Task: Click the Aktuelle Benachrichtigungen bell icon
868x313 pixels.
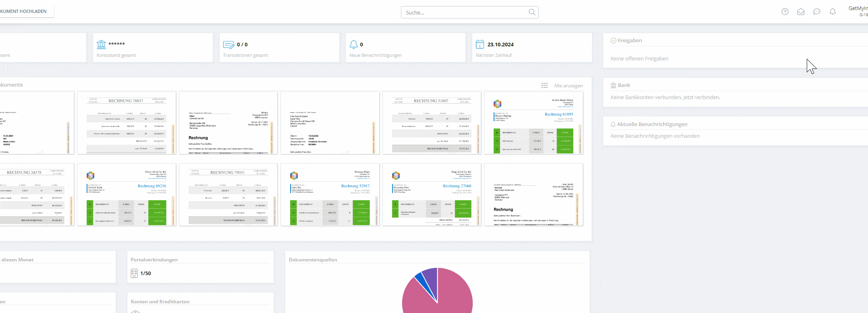Action: 613,124
